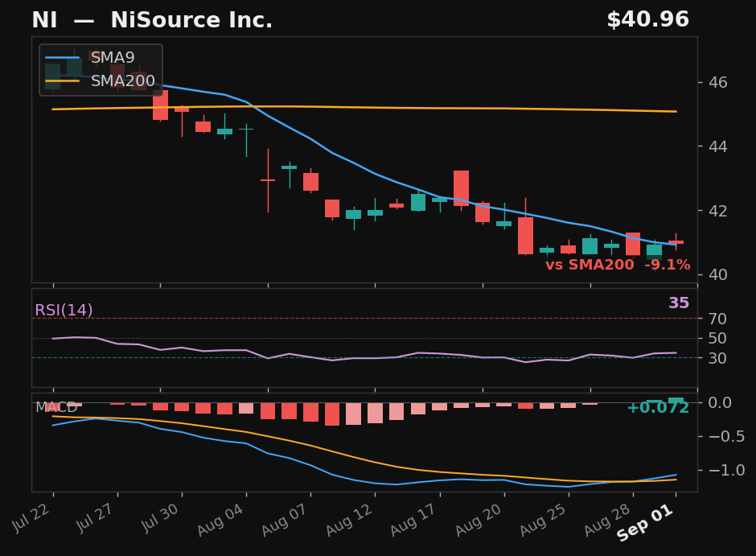Click the price axis label '44'
The image size is (756, 556).
(x=718, y=146)
